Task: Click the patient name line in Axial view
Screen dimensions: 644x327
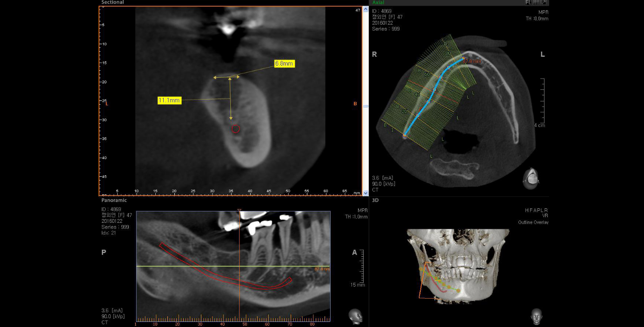Action: click(387, 17)
